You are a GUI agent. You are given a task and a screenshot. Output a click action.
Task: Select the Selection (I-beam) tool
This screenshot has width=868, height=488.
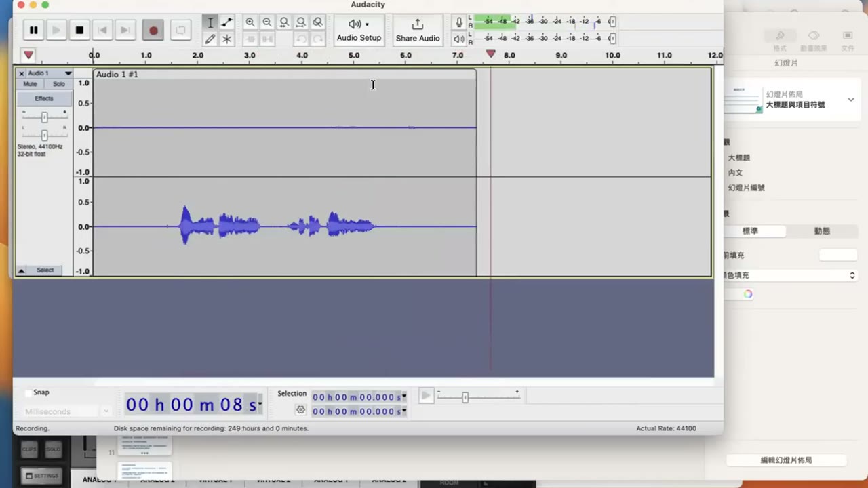[x=210, y=22]
